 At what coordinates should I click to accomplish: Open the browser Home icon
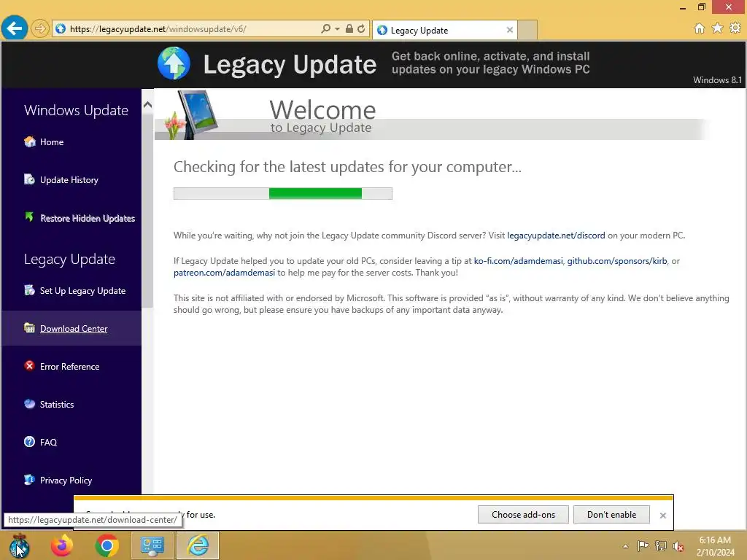700,28
